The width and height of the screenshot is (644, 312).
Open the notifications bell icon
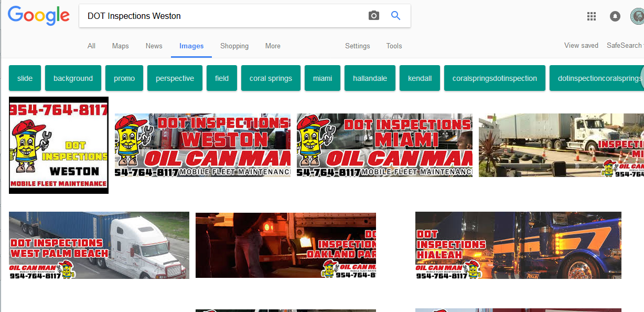click(x=615, y=16)
